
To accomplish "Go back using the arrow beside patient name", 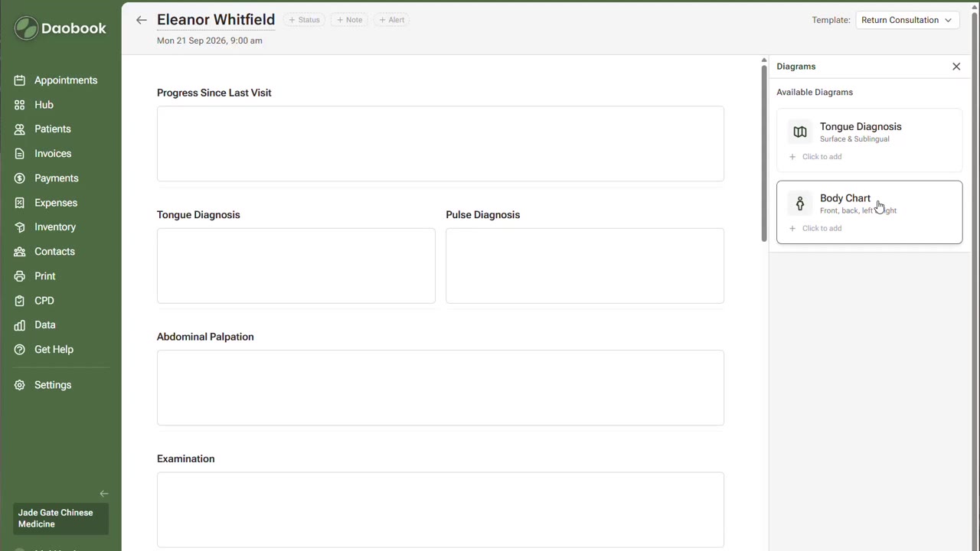I will [141, 20].
